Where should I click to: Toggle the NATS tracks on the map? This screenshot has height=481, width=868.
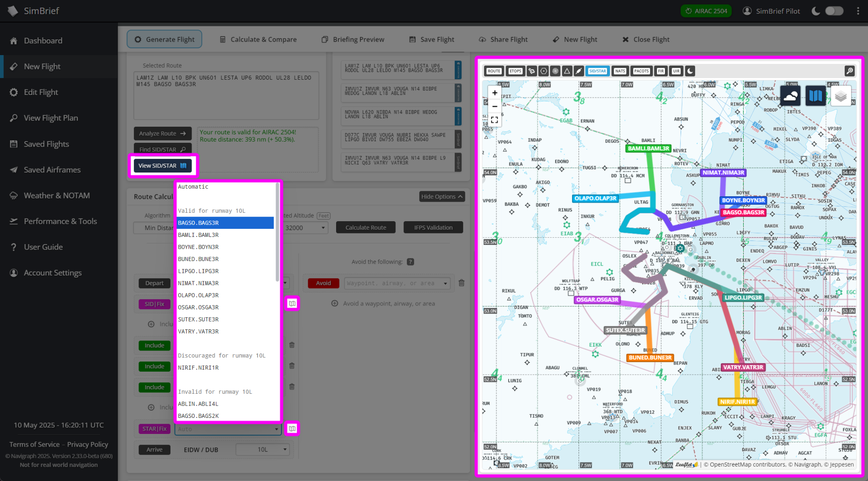pos(620,71)
